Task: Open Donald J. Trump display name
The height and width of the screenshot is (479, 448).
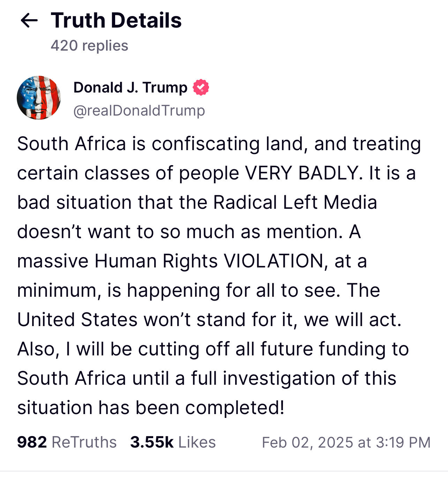Action: (130, 88)
